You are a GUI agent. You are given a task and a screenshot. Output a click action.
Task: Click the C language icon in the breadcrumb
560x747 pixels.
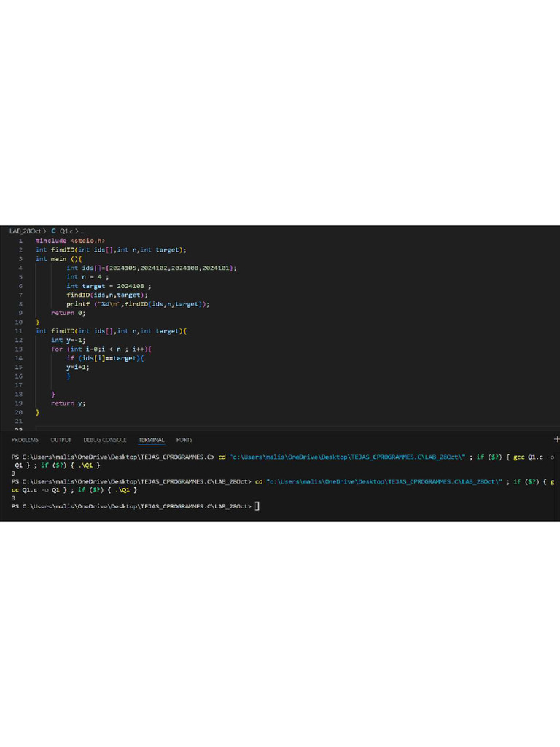(x=53, y=231)
